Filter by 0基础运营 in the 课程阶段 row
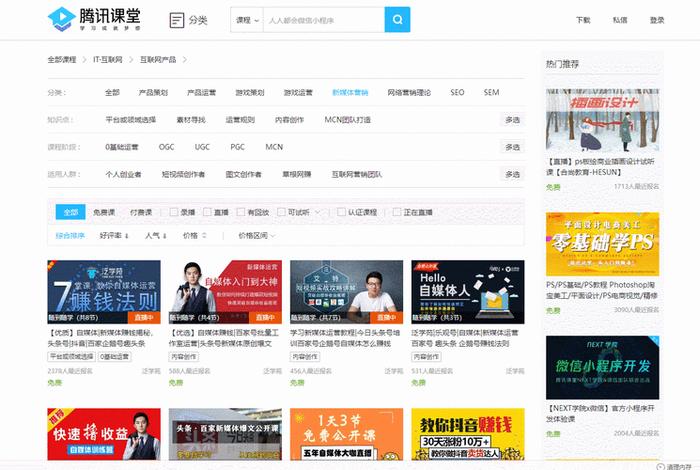The image size is (700, 470). (121, 147)
